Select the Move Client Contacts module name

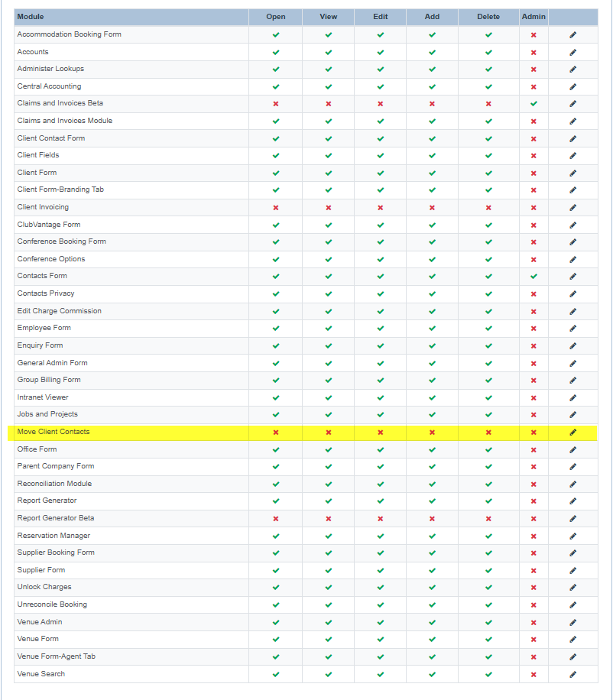coord(54,432)
